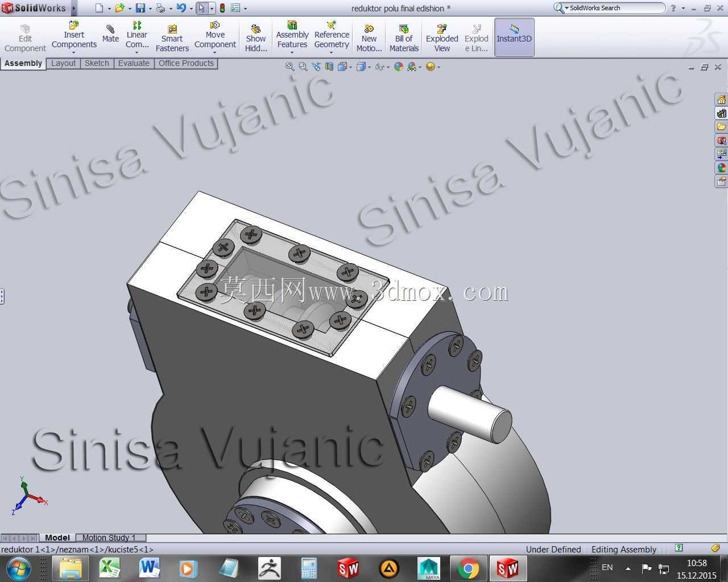Expand the Assembly Features dropdown arrow
Screen dimensions: 728x582
[292, 53]
